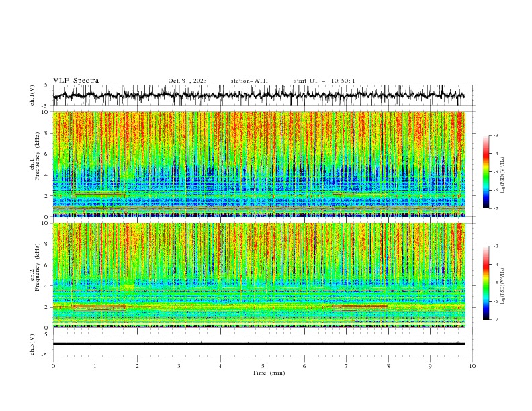
Task: Click the "9" tick on the Time axis
Action: (x=430, y=366)
